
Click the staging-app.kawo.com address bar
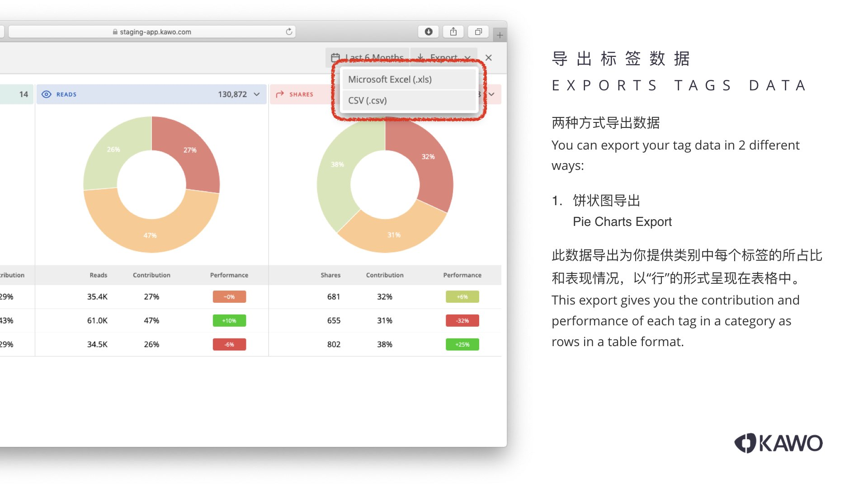pos(181,32)
